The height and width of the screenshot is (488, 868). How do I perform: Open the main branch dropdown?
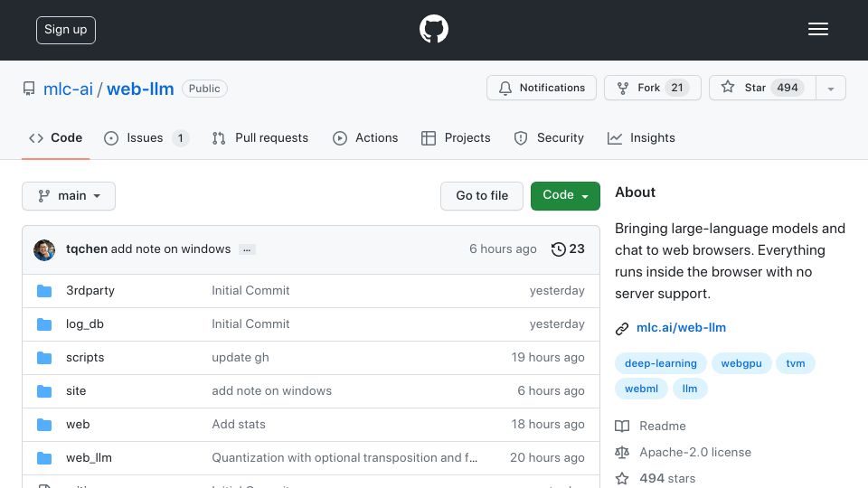pyautogui.click(x=69, y=196)
